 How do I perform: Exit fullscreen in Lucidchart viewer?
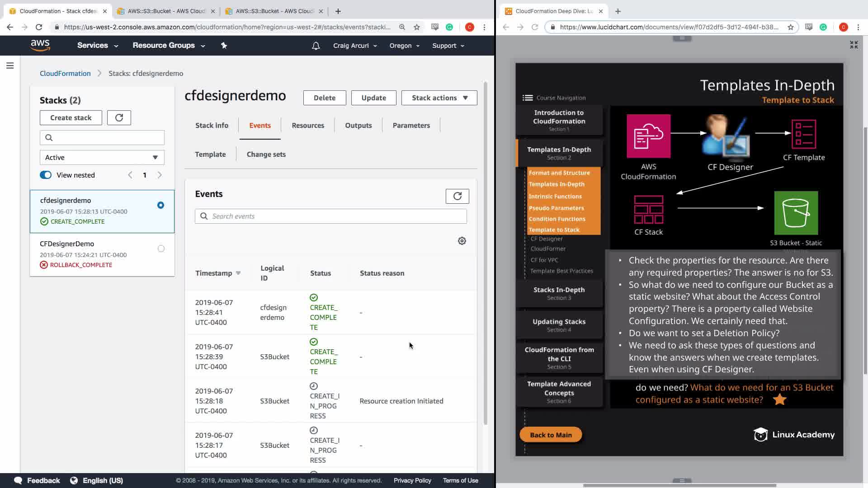[x=854, y=45]
